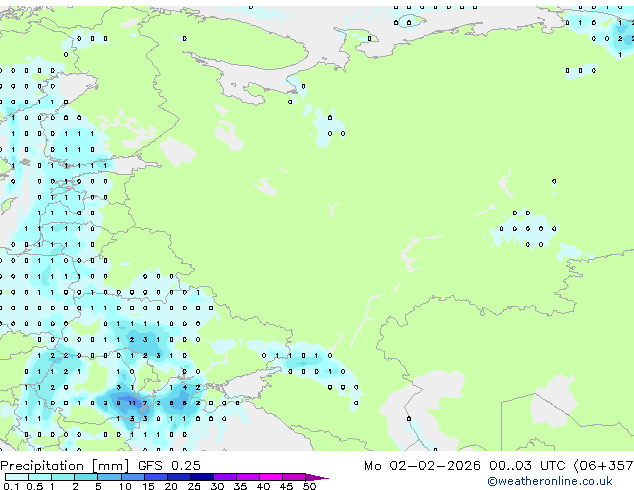Select the 1–2 mm legend color swatch
634x490 pixels.
63,477
